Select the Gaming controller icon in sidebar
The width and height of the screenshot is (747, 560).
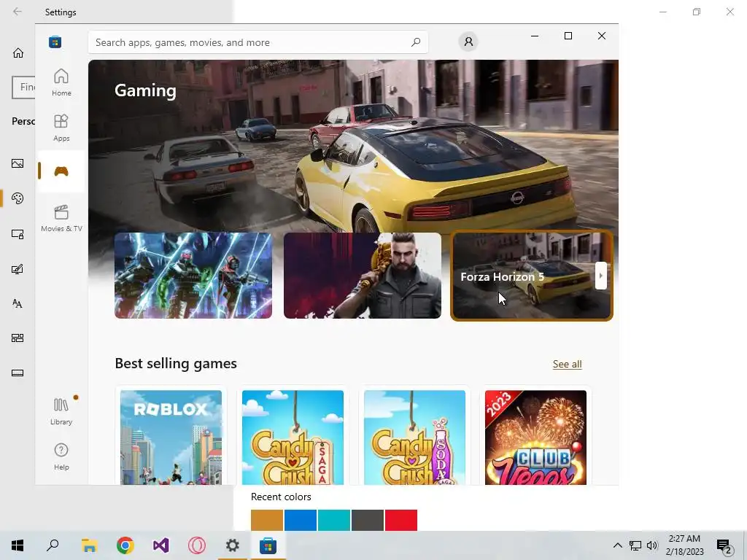click(61, 171)
